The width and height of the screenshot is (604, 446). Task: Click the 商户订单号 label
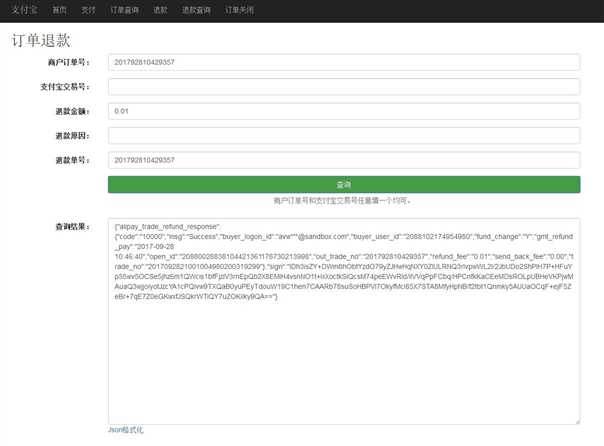point(69,62)
